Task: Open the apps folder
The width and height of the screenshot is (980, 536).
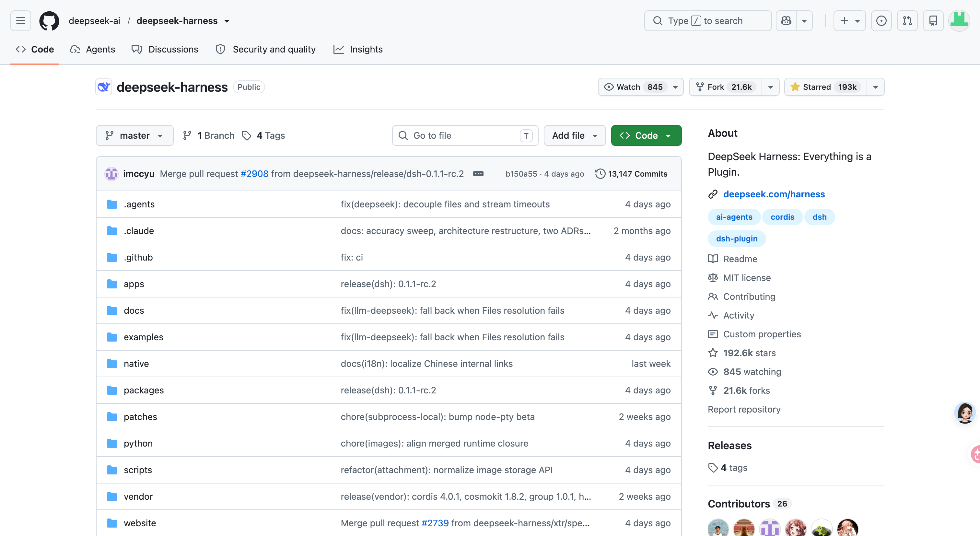Action: coord(134,284)
